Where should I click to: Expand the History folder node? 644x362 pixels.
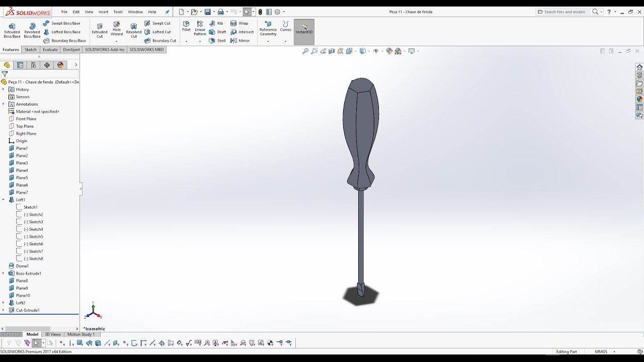pos(4,89)
